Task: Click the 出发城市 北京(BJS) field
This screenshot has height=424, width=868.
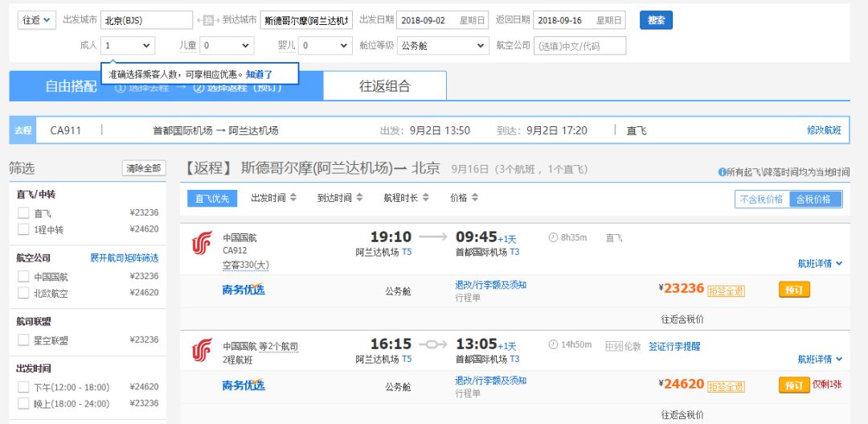Action: point(147,20)
